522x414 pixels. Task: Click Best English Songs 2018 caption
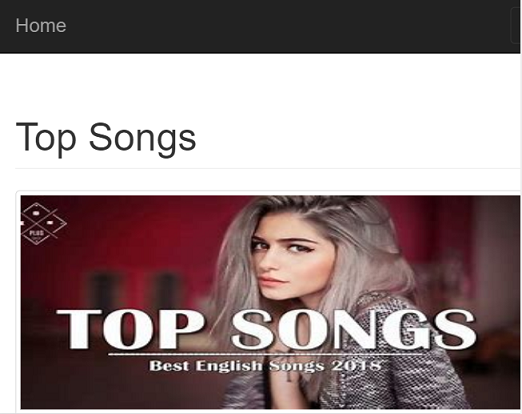265,366
